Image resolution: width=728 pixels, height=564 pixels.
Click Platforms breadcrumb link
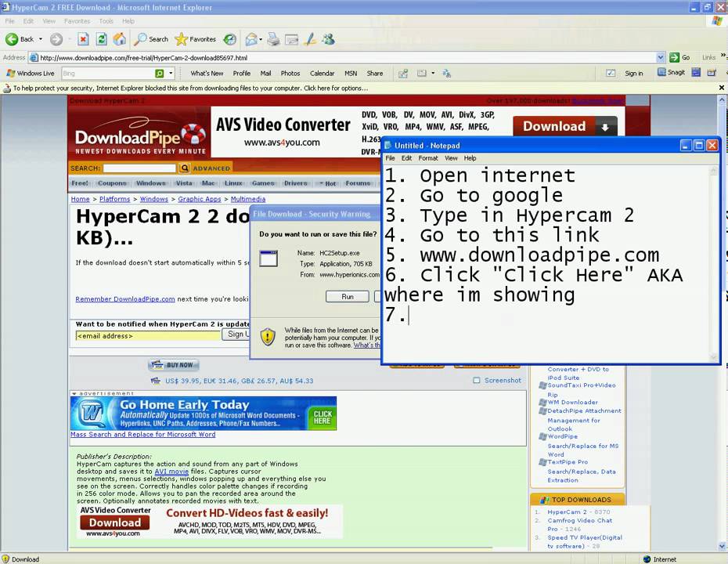[x=114, y=199]
